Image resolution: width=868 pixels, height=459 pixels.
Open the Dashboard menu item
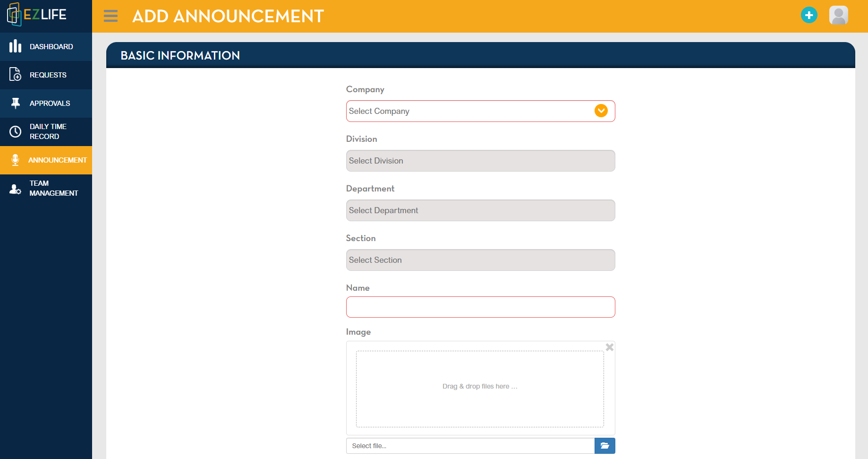[x=46, y=47]
